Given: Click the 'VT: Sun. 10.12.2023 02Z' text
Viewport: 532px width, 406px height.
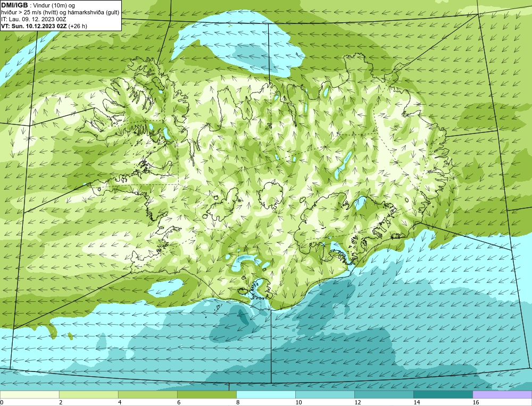Looking at the screenshot, I should (34, 26).
